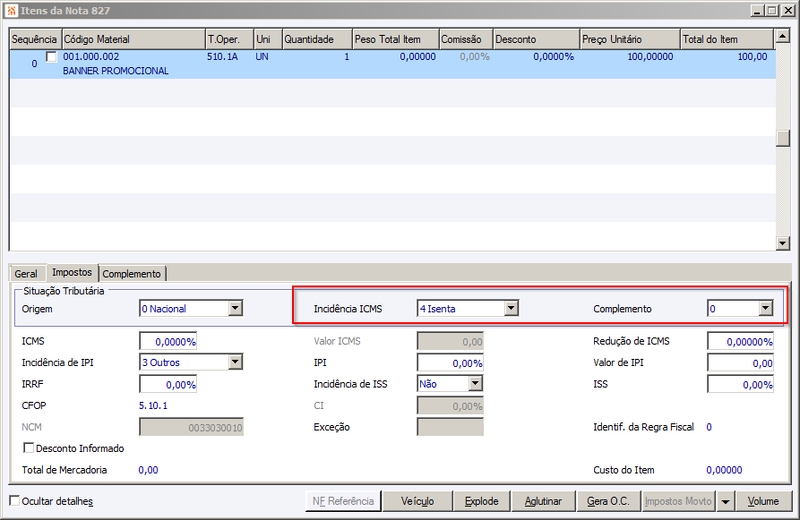This screenshot has height=520, width=800.
Task: Click the 510.1A operation type cell
Action: click(222, 57)
